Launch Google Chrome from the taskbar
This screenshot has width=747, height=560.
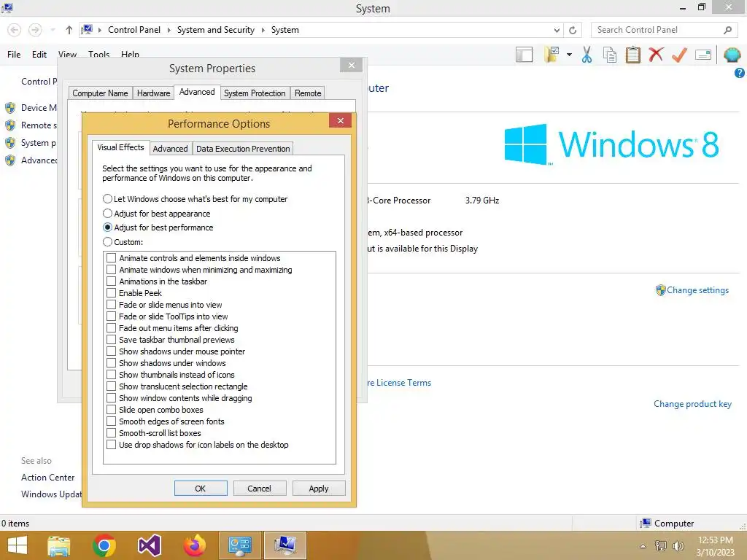pyautogui.click(x=104, y=545)
